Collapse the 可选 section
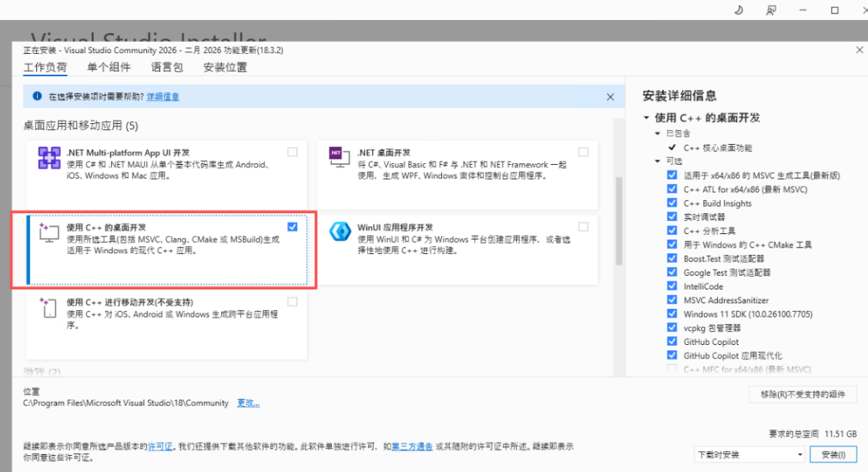The height and width of the screenshot is (472, 868). coord(657,161)
